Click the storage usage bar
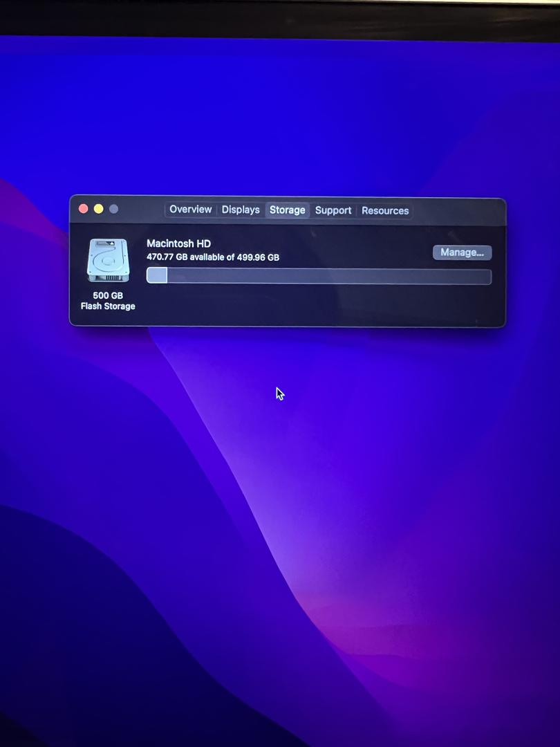Screen dimensions: 560x747 [x=319, y=276]
